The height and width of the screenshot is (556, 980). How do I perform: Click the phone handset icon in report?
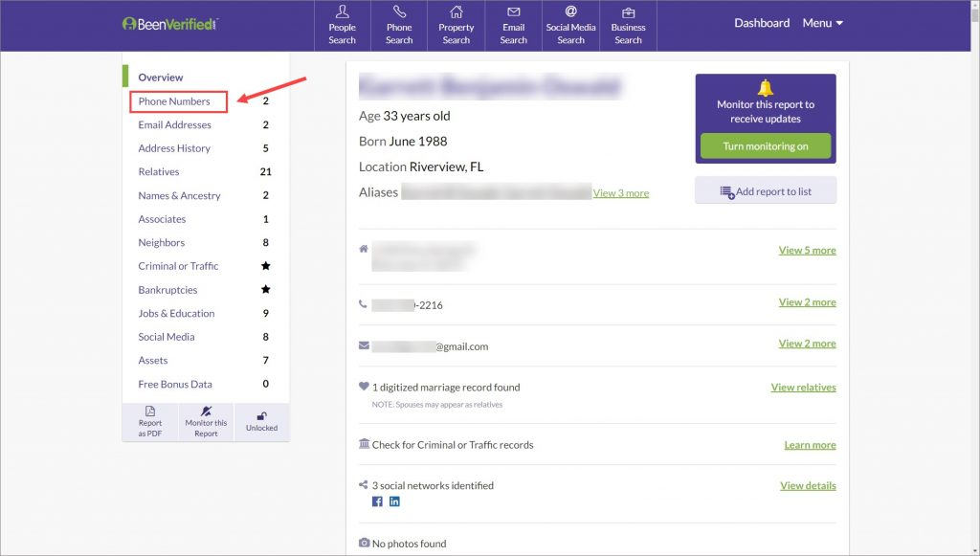pyautogui.click(x=363, y=304)
